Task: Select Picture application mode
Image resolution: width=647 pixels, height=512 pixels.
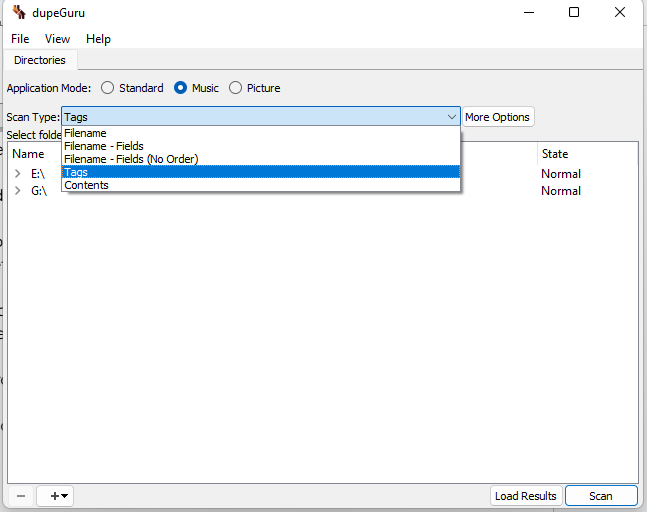Action: (255, 88)
